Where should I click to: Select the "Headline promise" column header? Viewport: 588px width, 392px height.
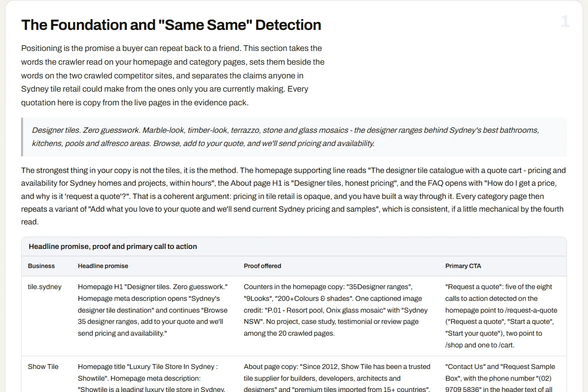tap(103, 266)
